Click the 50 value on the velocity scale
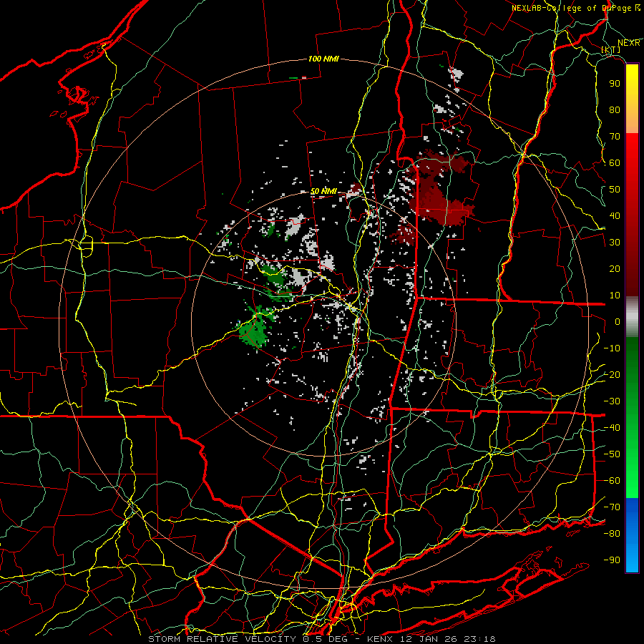The width and height of the screenshot is (644, 644). click(615, 190)
